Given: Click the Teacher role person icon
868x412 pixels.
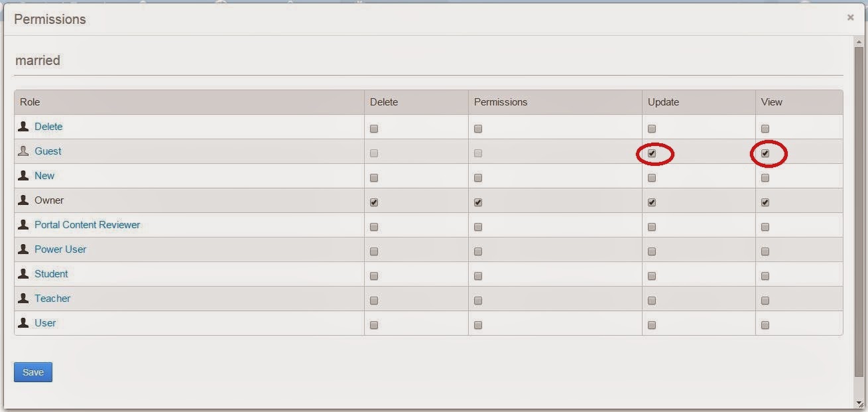Looking at the screenshot, I should pyautogui.click(x=25, y=298).
